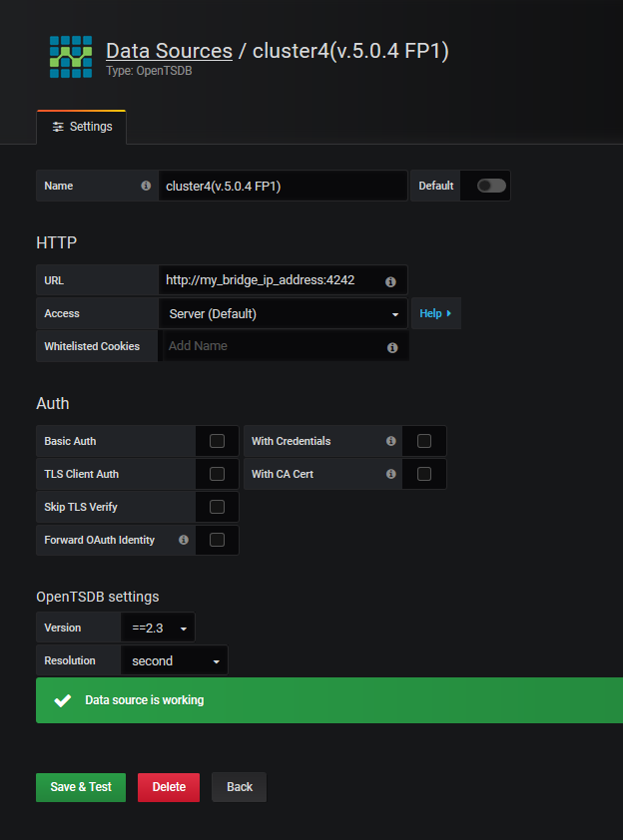Click the 'Data source is working' message
The image size is (623, 840).
[144, 700]
